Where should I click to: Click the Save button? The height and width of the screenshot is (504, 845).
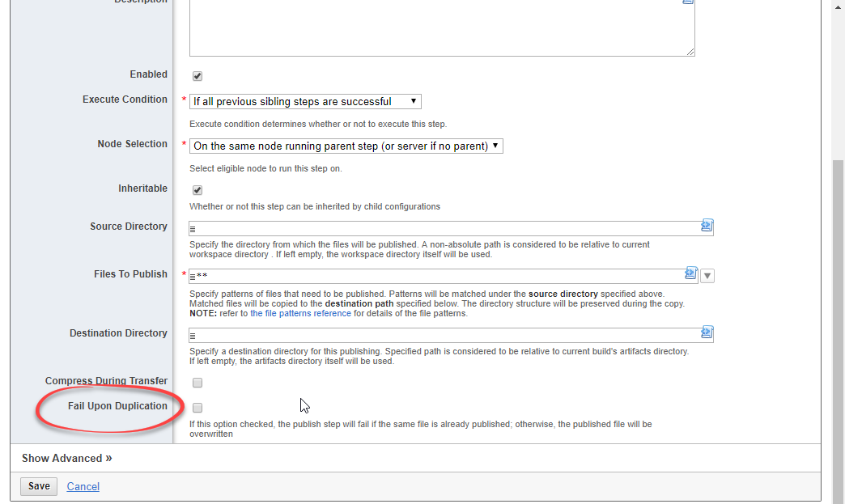pyautogui.click(x=39, y=486)
